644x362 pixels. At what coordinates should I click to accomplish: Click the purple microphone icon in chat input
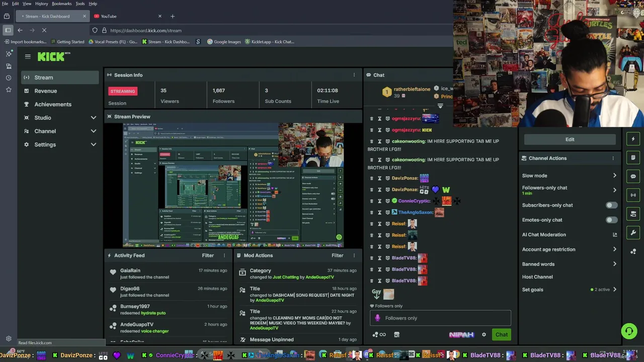(x=378, y=318)
